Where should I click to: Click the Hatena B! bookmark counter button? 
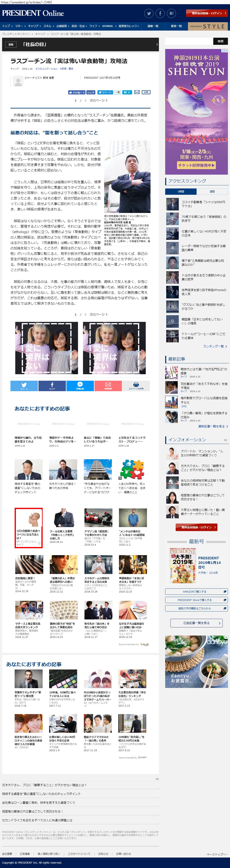point(127,92)
